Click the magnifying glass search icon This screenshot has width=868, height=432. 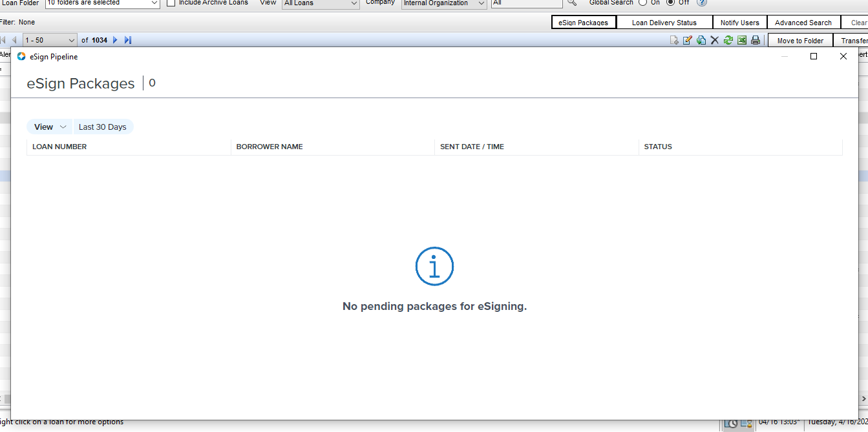click(572, 3)
